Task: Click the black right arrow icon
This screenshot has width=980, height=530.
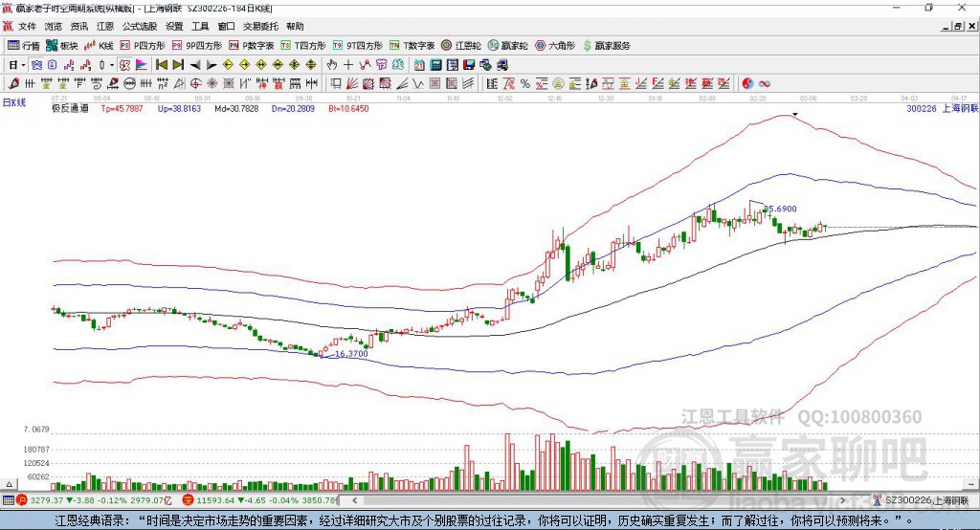Action: (x=212, y=65)
